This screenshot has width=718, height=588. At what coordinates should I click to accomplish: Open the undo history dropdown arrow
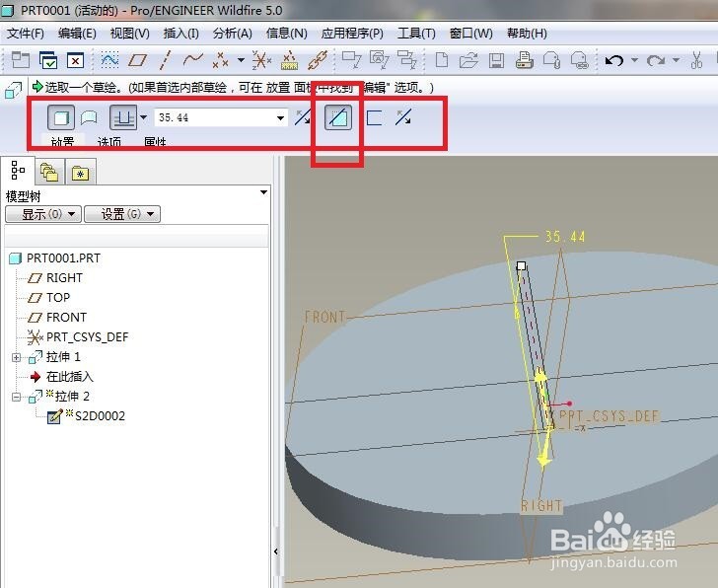click(x=635, y=60)
